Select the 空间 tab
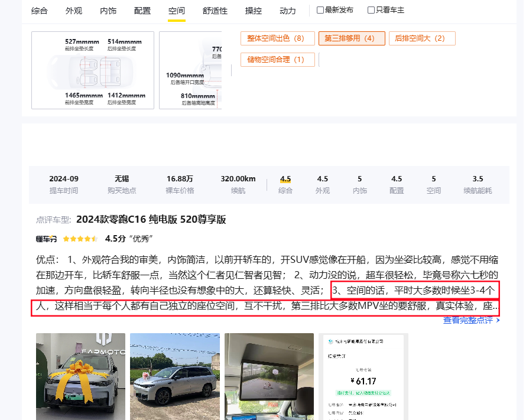 pyautogui.click(x=177, y=11)
